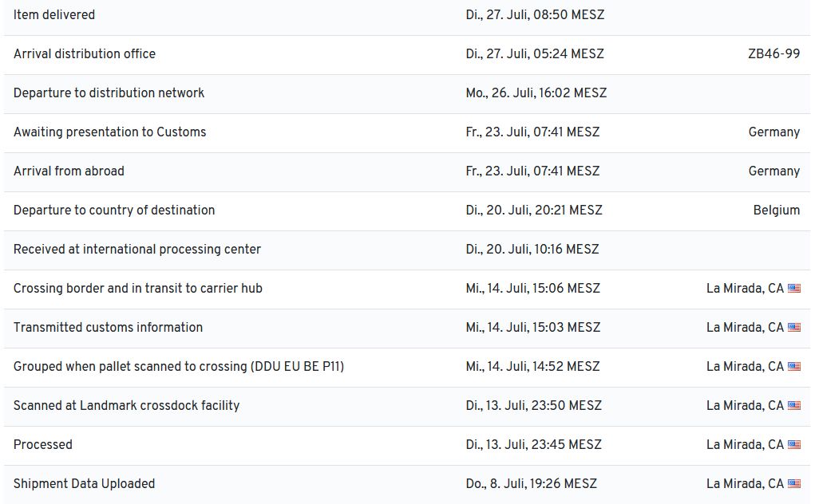Click Scanned at Landmark crossdock facility text
The image size is (815, 504).
click(x=126, y=406)
